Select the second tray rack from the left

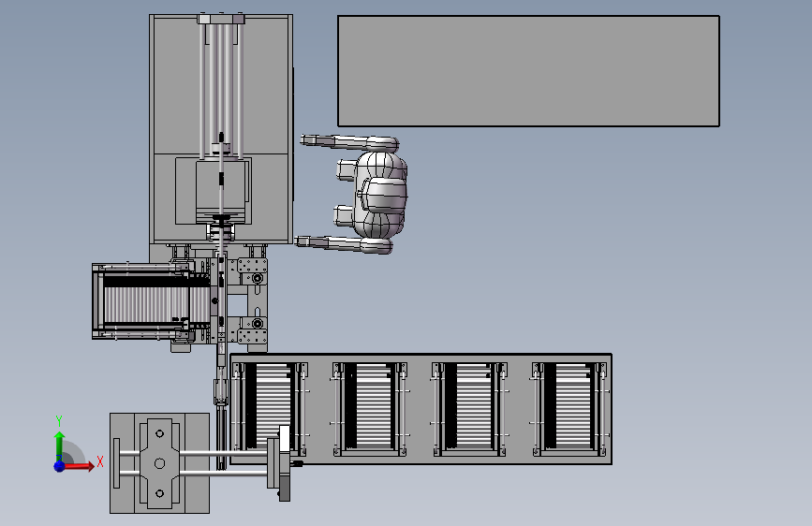[x=369, y=409]
